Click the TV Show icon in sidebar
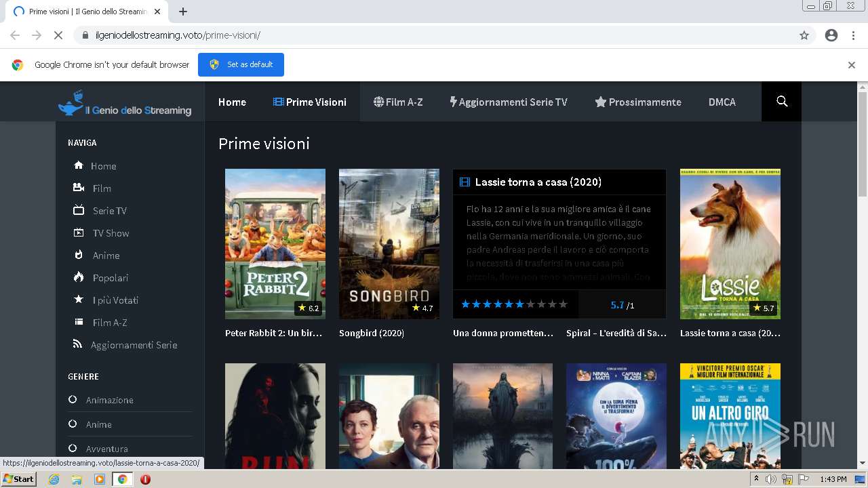 coord(79,232)
